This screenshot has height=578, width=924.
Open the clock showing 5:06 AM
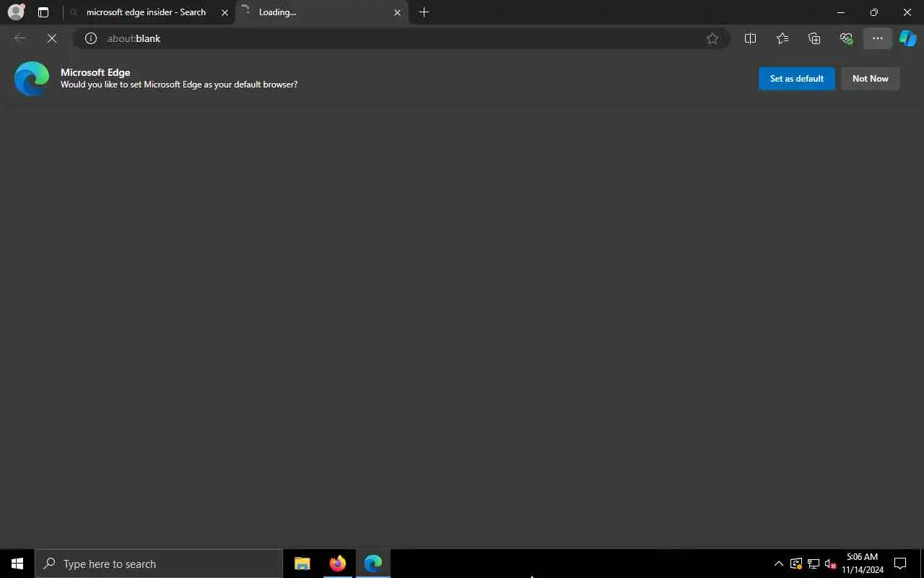coord(863,564)
